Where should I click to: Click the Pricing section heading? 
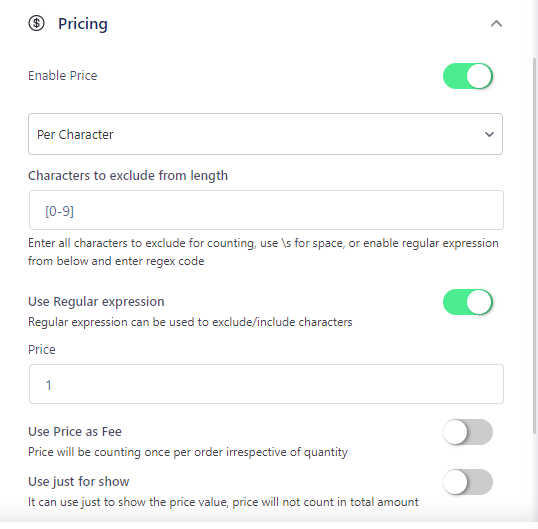tap(83, 24)
